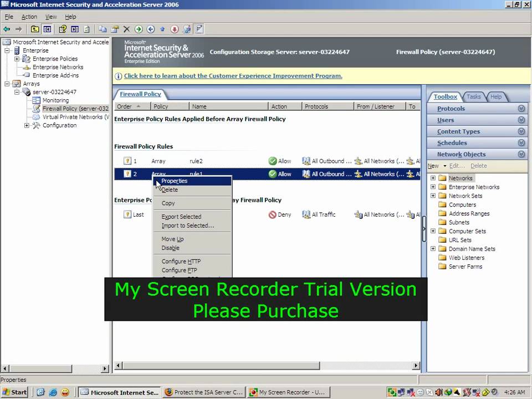Screen dimensions: 532x399
Task: Click the horizontal scrollbar of the policy list
Action: pos(221,366)
